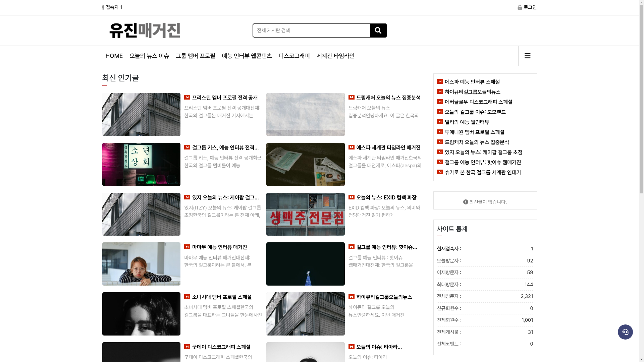Click the 소년상회 neon sign thumbnail

tap(141, 164)
